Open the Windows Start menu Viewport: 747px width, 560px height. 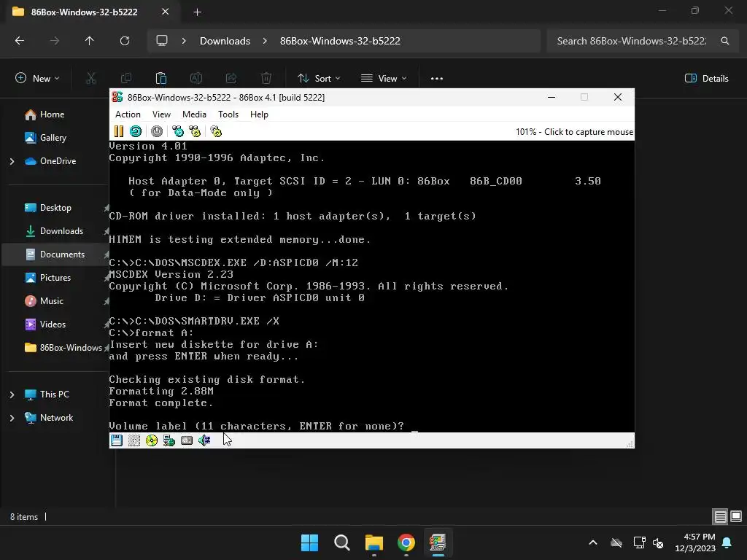click(309, 542)
